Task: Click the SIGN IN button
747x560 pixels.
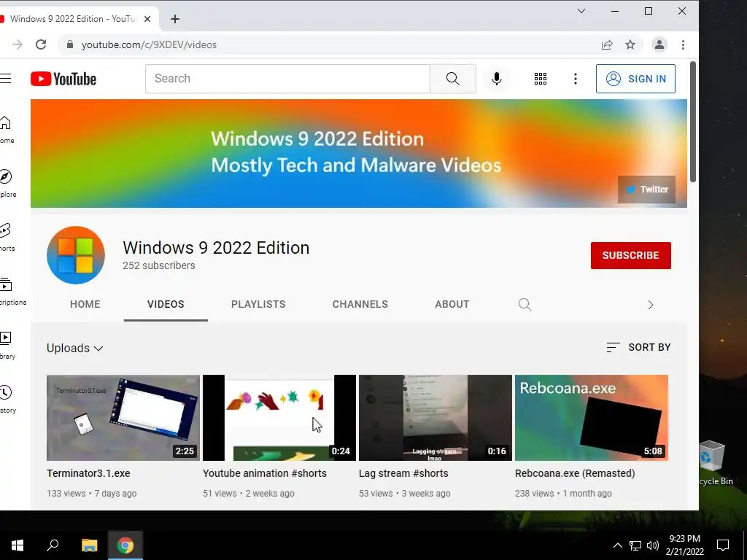Action: coord(635,79)
